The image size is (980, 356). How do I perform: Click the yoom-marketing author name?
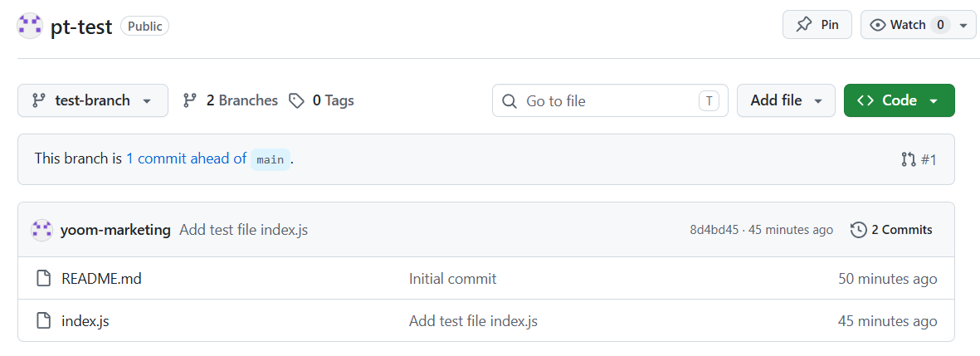tap(115, 230)
